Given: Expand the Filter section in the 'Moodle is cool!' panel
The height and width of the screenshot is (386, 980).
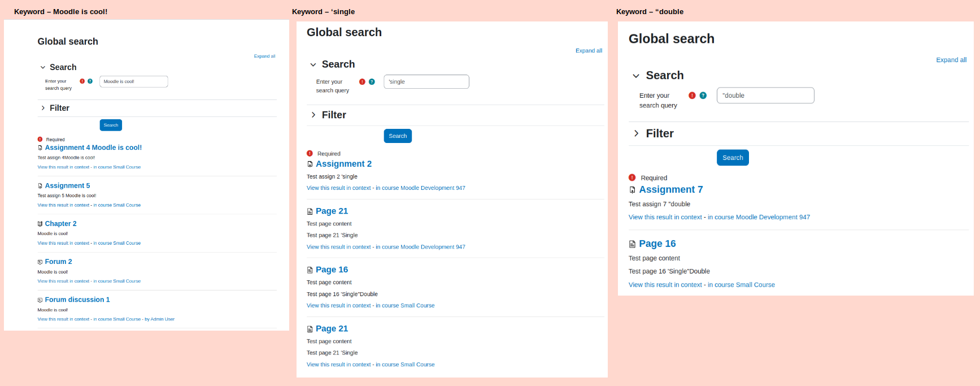Looking at the screenshot, I should 43,108.
